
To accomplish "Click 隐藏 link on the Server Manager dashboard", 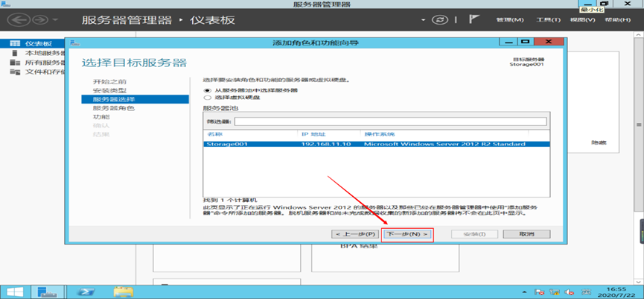I will pos(599,142).
